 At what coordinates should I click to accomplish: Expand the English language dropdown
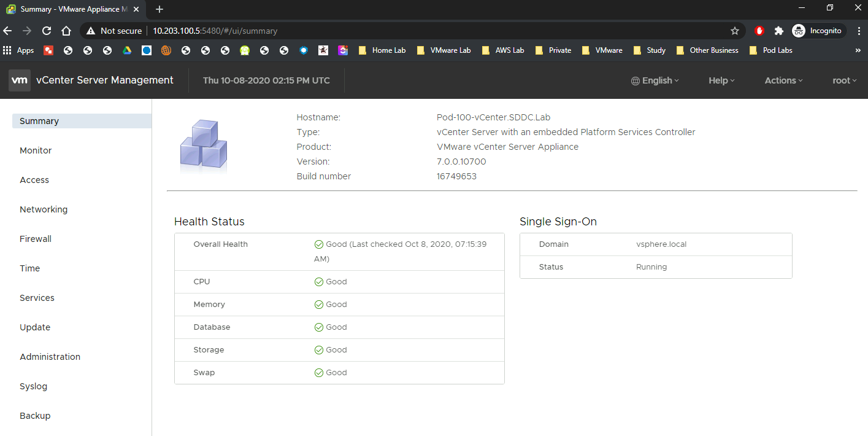[655, 80]
